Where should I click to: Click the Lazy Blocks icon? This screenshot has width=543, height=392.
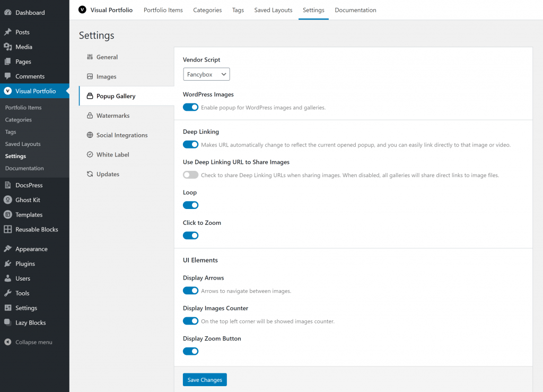point(7,323)
